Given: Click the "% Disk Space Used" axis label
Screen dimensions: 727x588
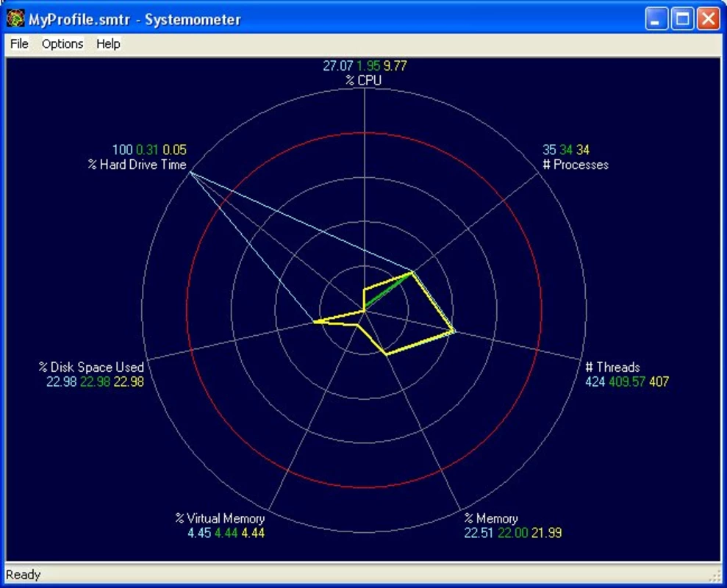Looking at the screenshot, I should coord(91,367).
